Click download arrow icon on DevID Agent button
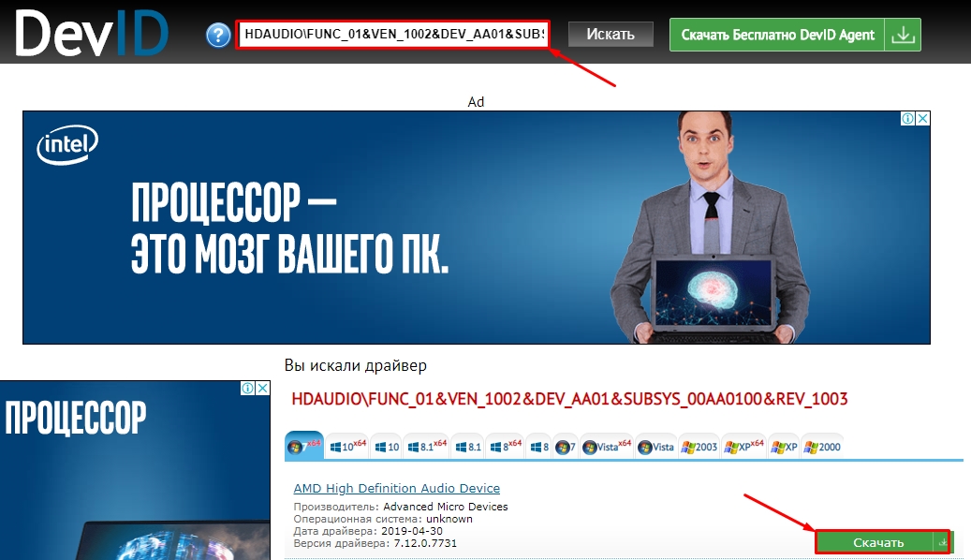The width and height of the screenshot is (971, 560). tap(903, 35)
